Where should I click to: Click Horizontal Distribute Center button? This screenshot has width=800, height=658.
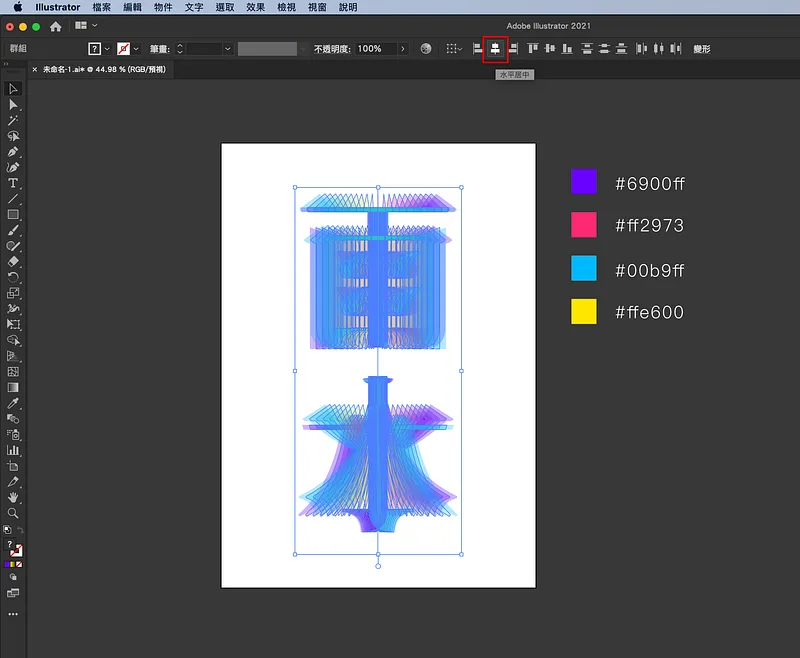pos(659,48)
